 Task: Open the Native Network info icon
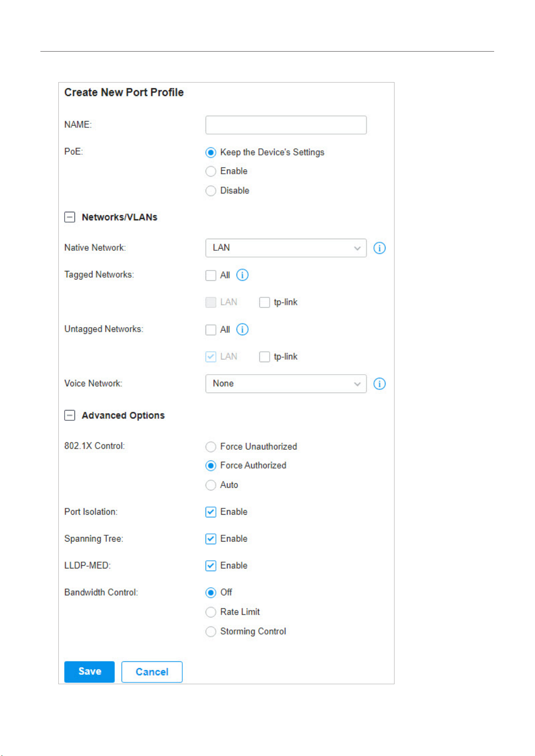379,248
